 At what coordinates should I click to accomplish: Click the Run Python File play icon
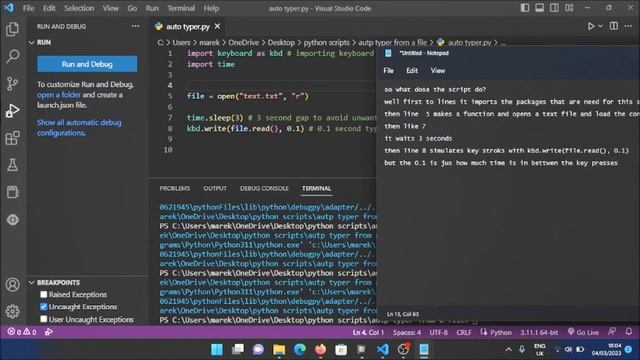(591, 26)
